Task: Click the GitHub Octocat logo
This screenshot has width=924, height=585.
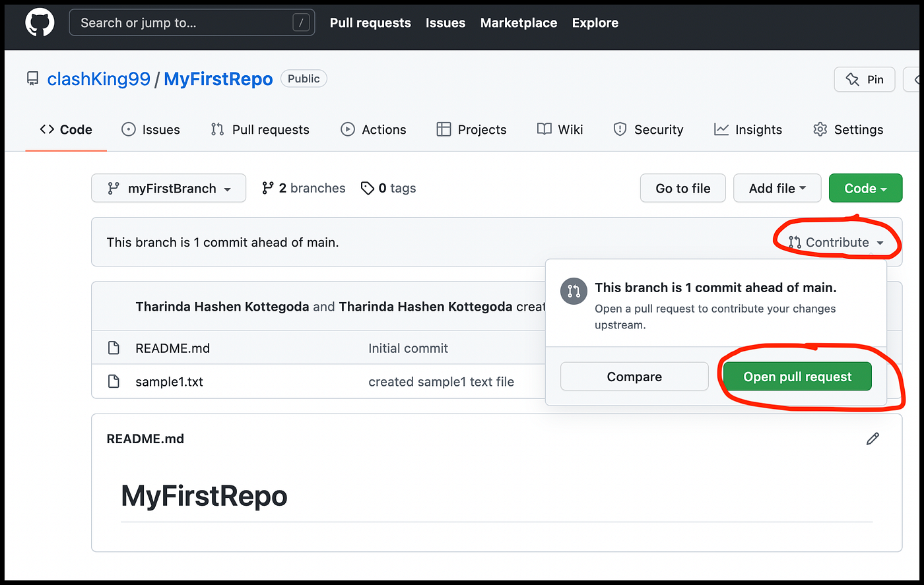Action: (40, 22)
